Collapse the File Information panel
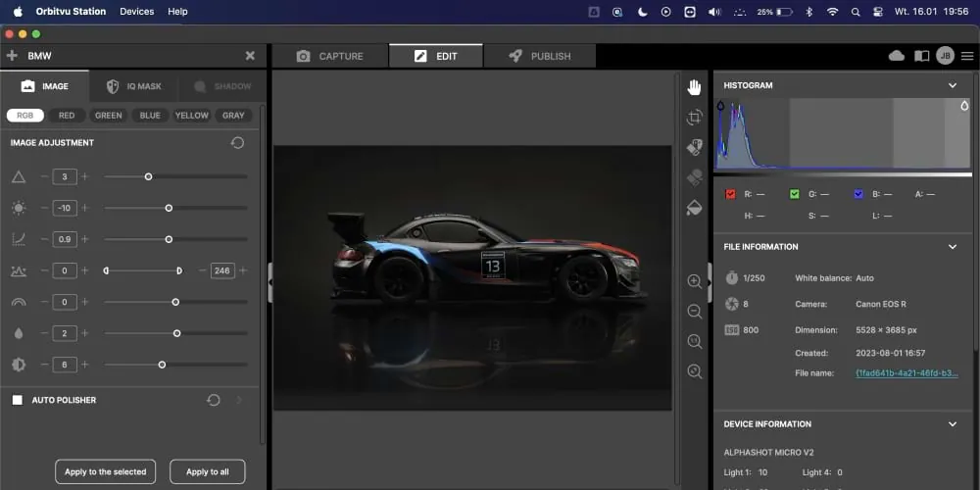Screen dimensions: 980x490 [953, 247]
